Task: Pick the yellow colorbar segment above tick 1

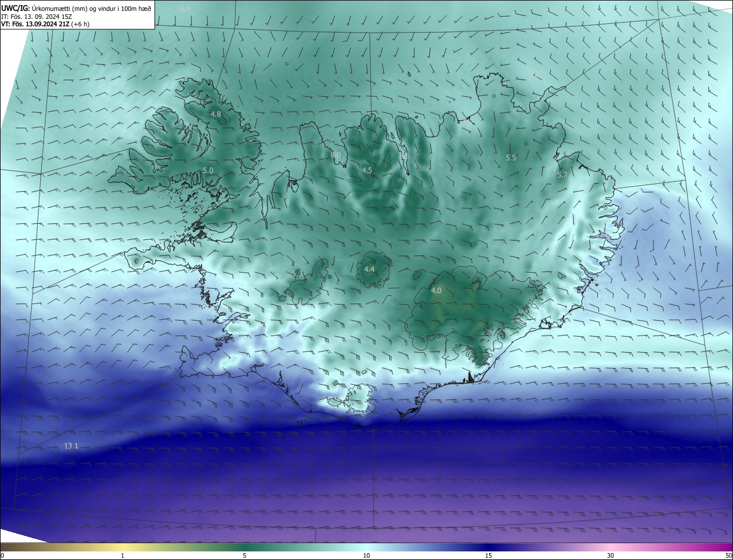Action: (123, 547)
